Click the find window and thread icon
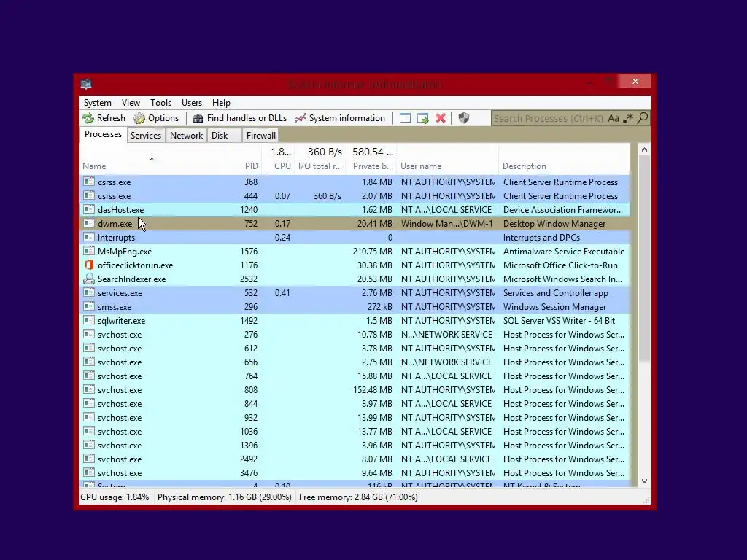 click(x=422, y=118)
